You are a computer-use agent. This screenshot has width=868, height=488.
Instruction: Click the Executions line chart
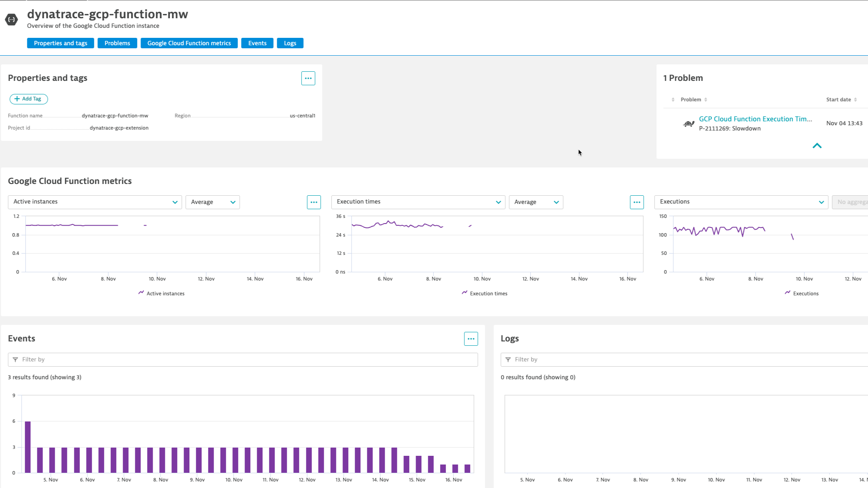click(770, 244)
